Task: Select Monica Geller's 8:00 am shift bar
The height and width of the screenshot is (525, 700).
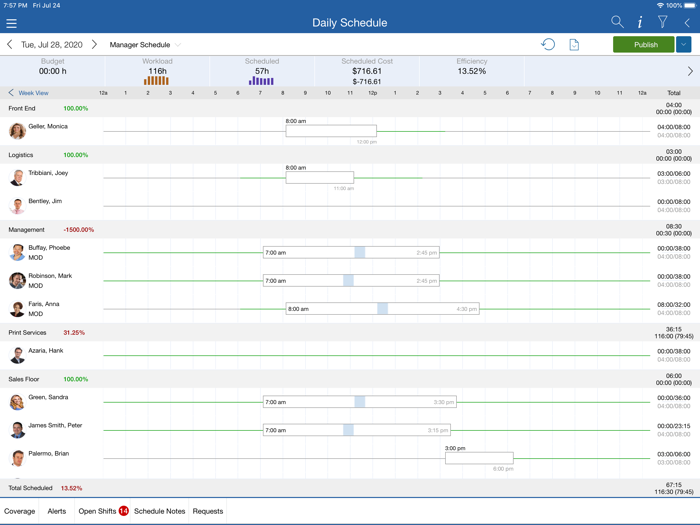Action: pos(331,131)
